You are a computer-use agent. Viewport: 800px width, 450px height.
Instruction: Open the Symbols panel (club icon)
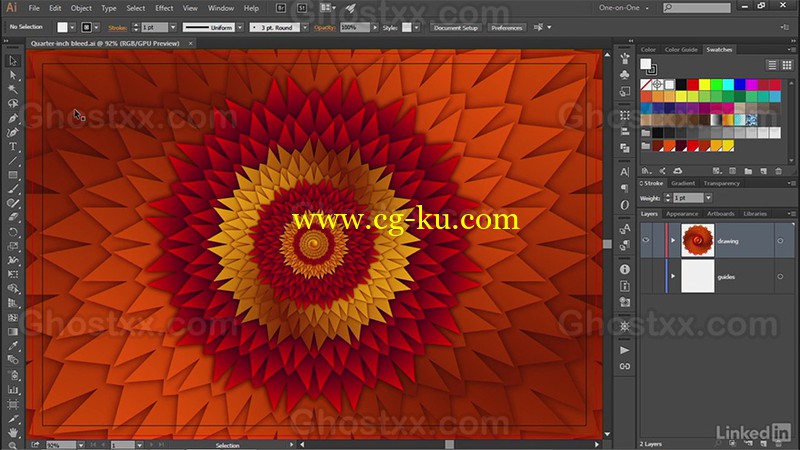point(625,75)
